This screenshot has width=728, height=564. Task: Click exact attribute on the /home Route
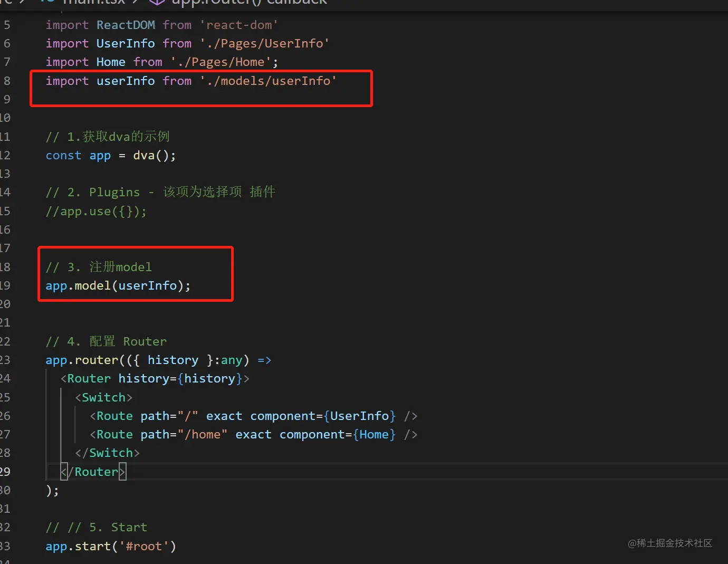click(x=253, y=435)
